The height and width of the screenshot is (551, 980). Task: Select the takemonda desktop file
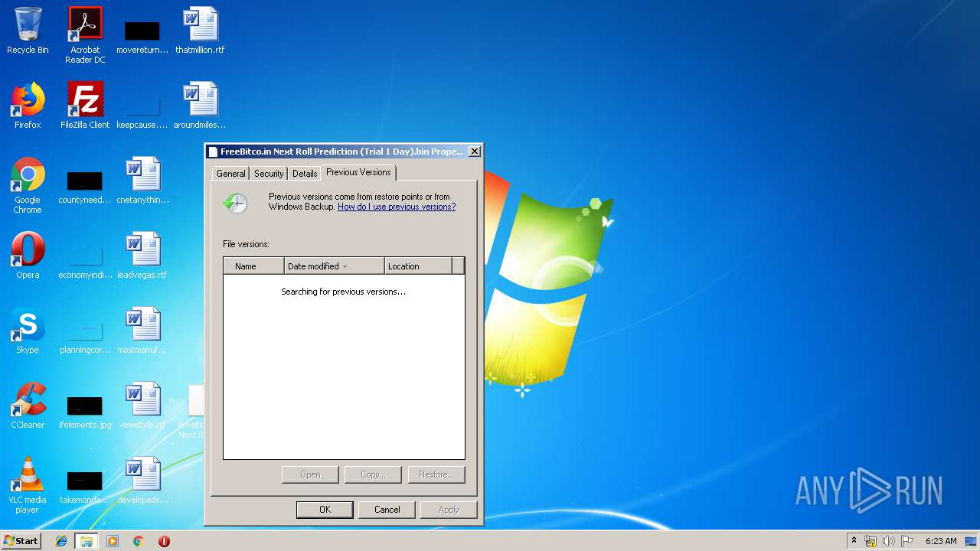pos(85,485)
